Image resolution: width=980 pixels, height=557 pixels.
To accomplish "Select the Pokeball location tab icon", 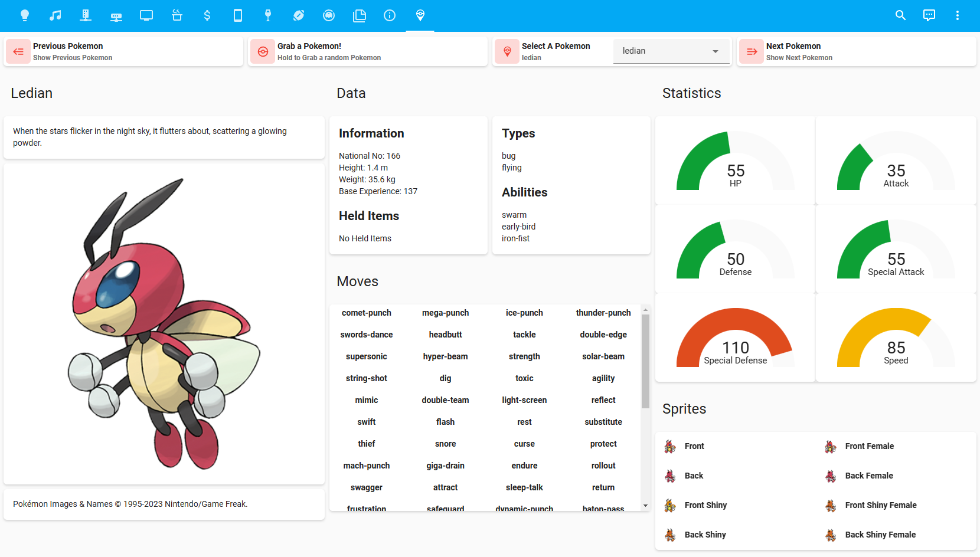I will tap(420, 15).
